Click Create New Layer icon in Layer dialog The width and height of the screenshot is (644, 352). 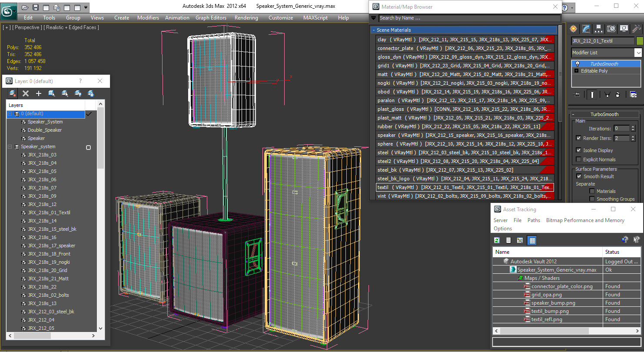13,93
